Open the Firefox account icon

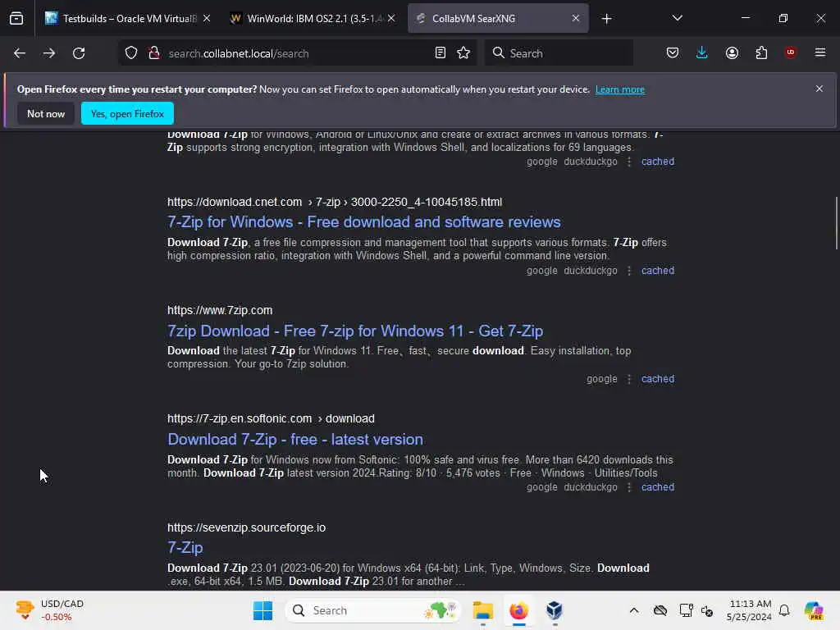tap(732, 52)
